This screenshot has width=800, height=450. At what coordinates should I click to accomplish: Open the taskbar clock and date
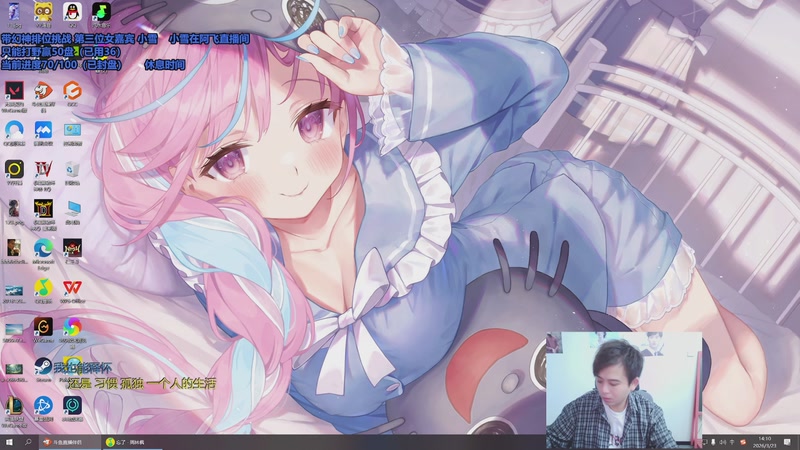(765, 442)
